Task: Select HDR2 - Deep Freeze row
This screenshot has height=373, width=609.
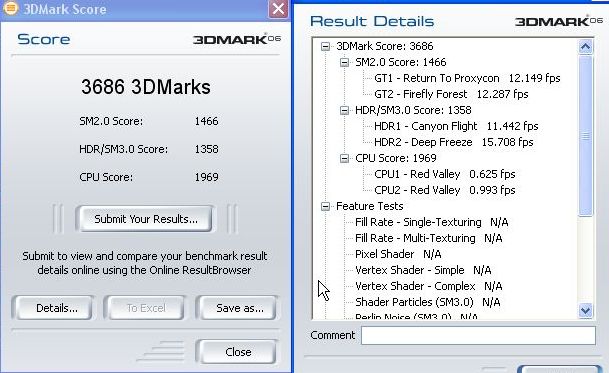Action: [x=454, y=142]
